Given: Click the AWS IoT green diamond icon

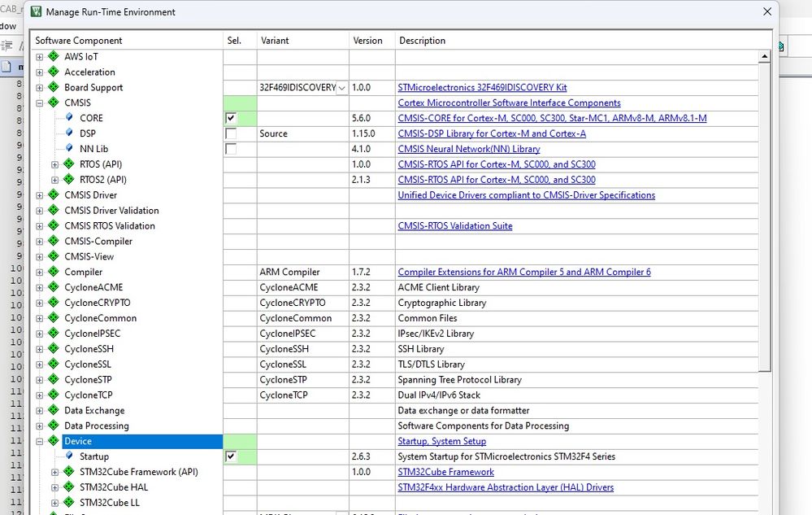Looking at the screenshot, I should (54, 56).
